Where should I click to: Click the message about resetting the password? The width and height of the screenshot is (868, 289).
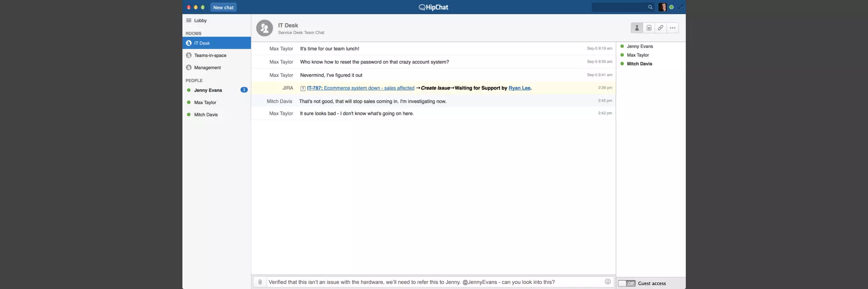coord(374,62)
